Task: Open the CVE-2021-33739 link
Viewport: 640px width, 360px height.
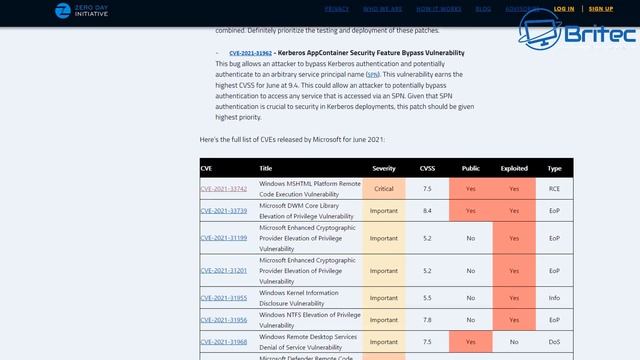Action: pyautogui.click(x=224, y=211)
